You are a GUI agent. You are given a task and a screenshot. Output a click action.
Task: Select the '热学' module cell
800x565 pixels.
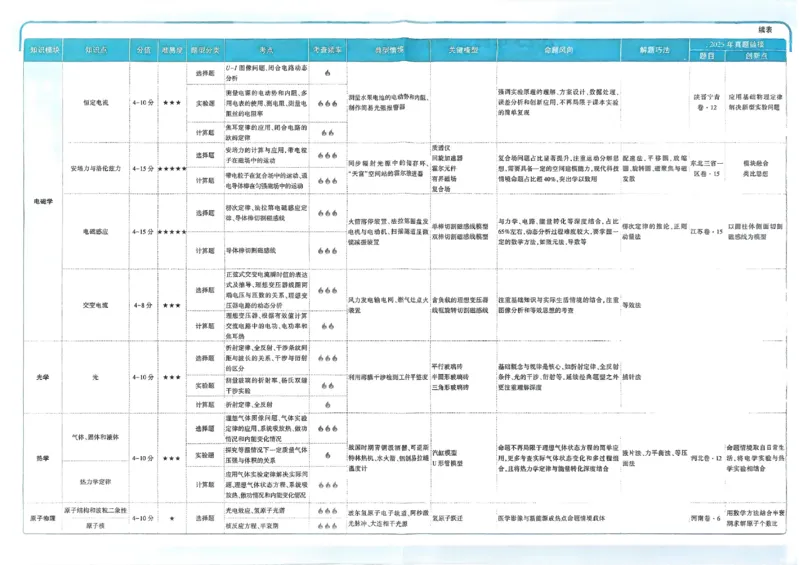coord(43,458)
